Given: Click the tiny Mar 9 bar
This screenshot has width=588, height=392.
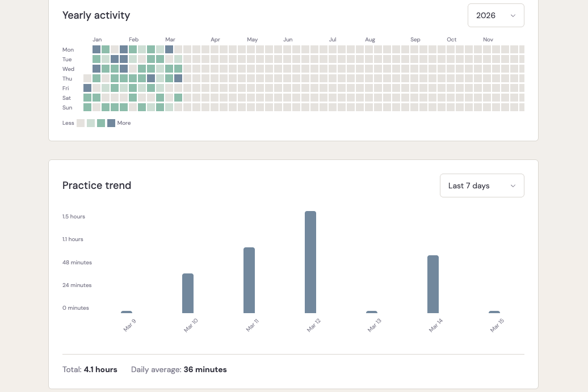Looking at the screenshot, I should coord(127,311).
